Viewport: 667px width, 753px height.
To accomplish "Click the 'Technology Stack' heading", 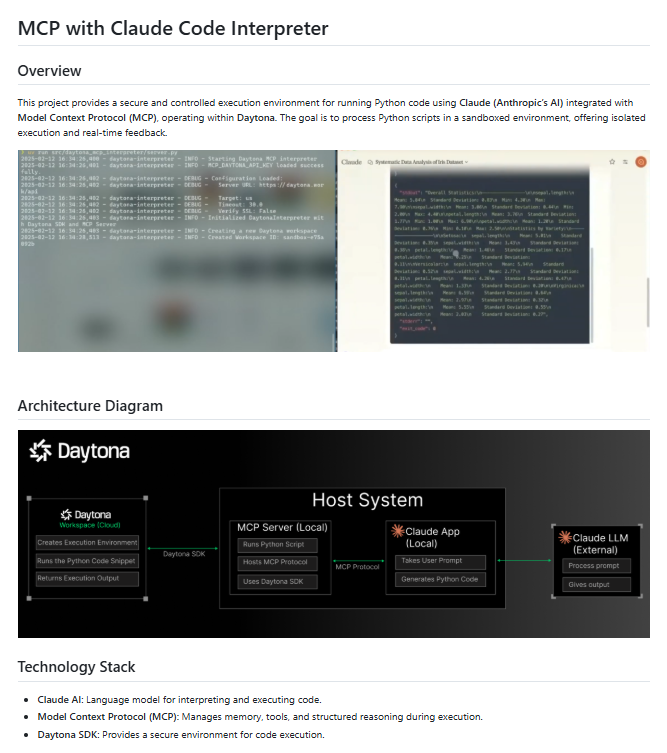I will click(x=76, y=667).
